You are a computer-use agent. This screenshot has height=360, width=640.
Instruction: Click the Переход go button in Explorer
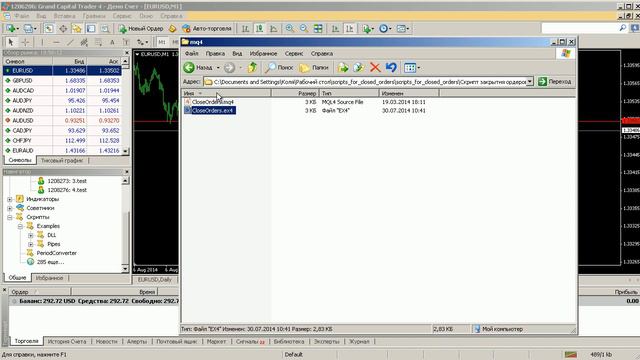tap(555, 82)
